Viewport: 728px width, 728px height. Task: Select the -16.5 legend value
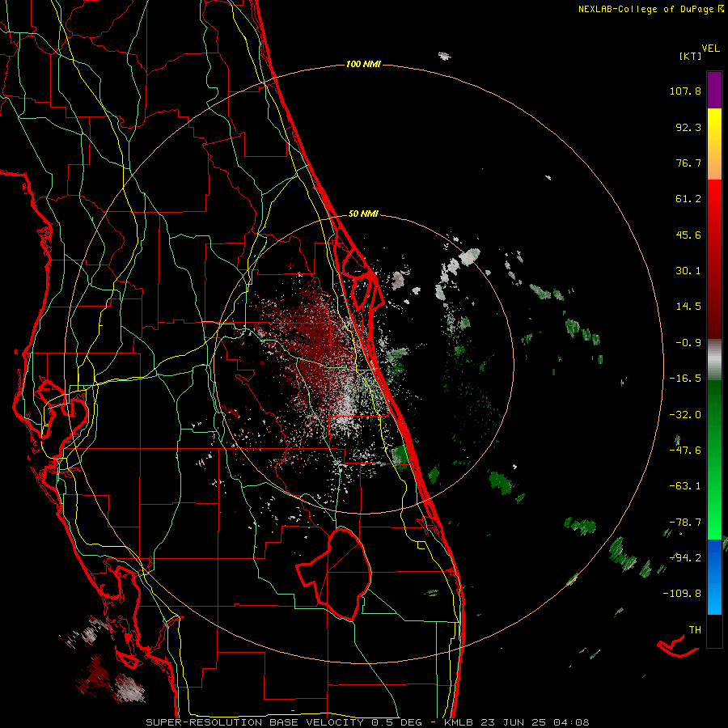685,379
